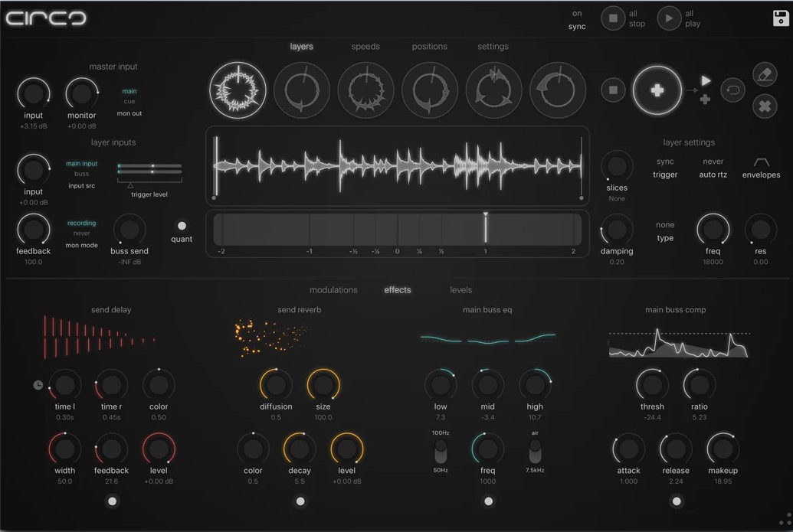
Task: Click the compressor thresh knob
Action: pyautogui.click(x=652, y=385)
